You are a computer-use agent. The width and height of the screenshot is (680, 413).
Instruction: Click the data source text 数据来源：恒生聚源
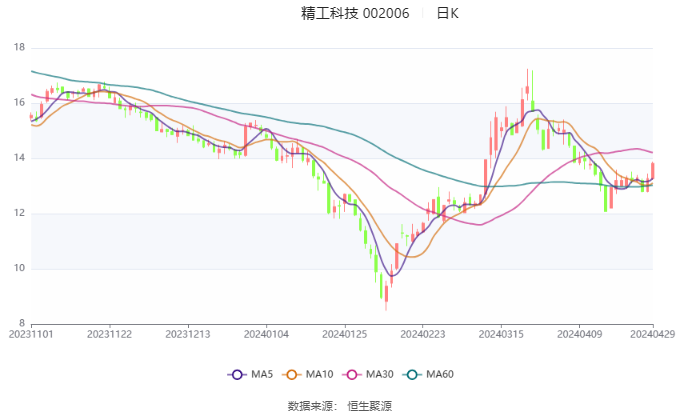(340, 406)
